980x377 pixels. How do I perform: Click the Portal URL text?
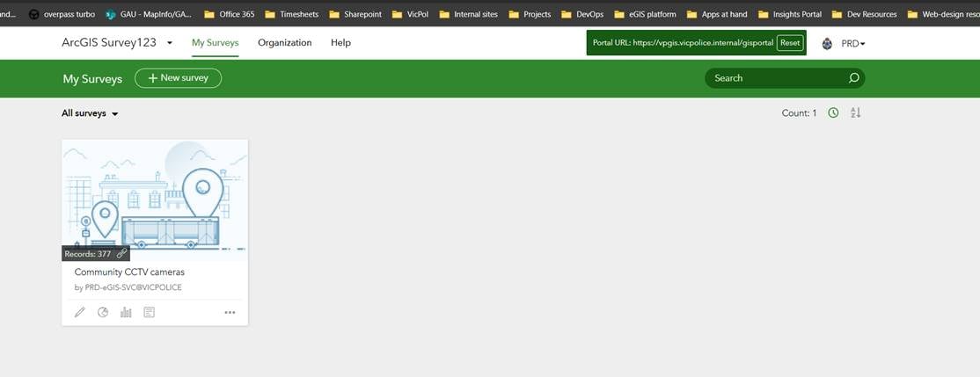[x=684, y=43]
